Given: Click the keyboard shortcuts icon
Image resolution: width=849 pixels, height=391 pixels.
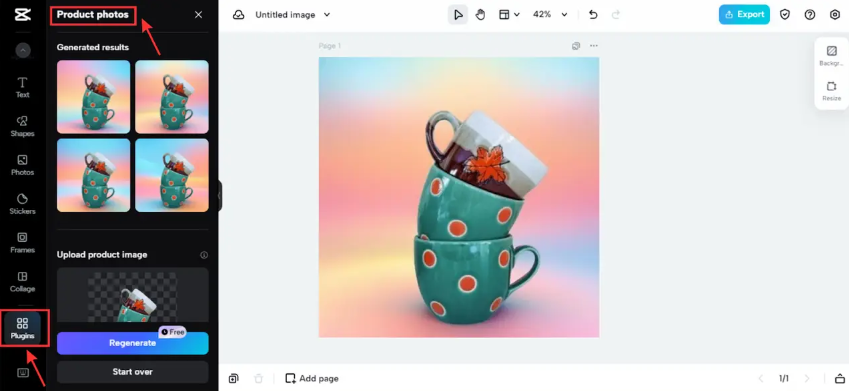Looking at the screenshot, I should pyautogui.click(x=22, y=372).
